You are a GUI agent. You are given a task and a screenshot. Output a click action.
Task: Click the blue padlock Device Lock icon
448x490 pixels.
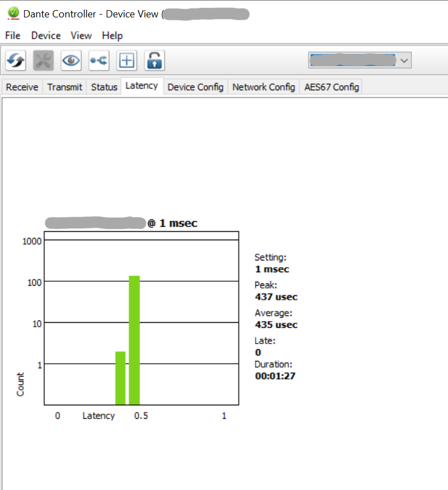coord(154,60)
